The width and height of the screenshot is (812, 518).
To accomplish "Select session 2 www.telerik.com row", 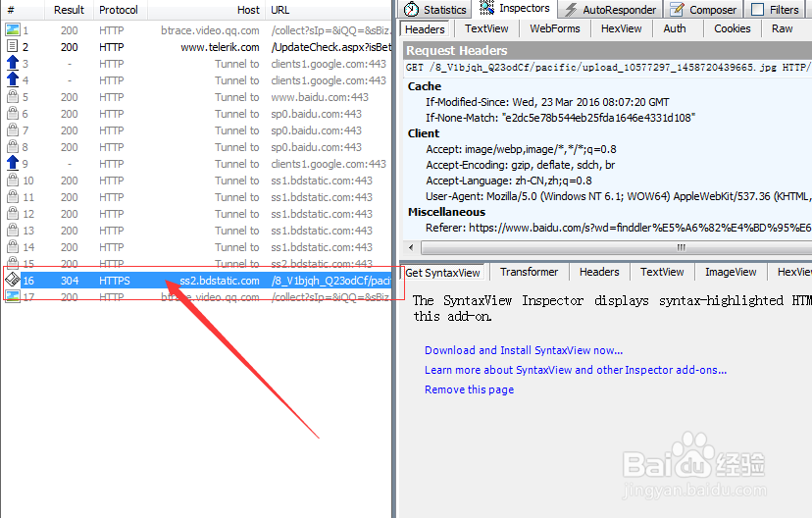I will pos(197,47).
